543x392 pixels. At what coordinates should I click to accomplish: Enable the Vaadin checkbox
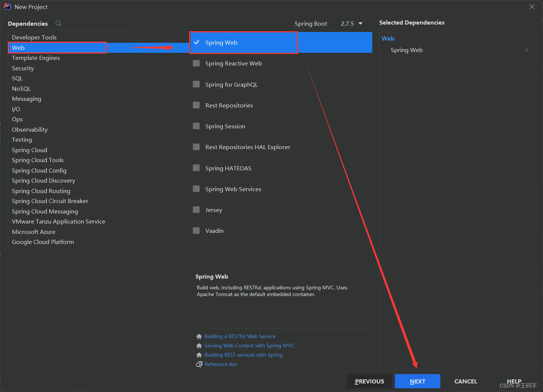(x=197, y=231)
